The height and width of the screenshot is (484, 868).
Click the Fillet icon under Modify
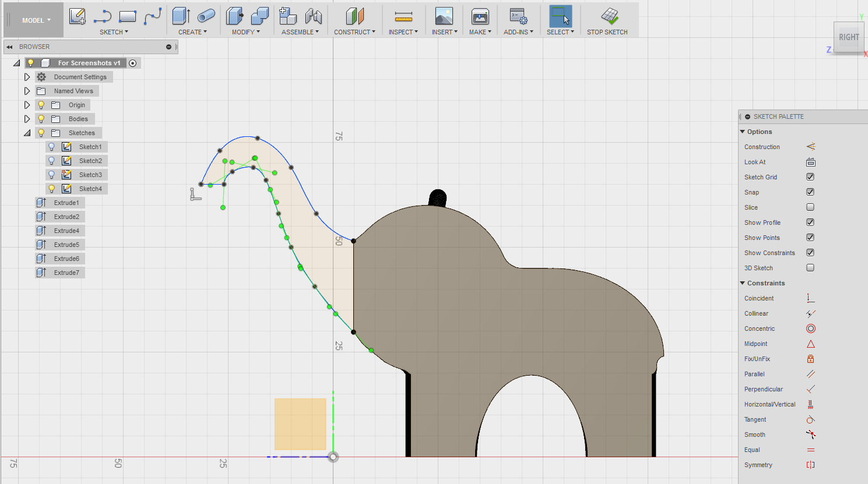pyautogui.click(x=259, y=16)
